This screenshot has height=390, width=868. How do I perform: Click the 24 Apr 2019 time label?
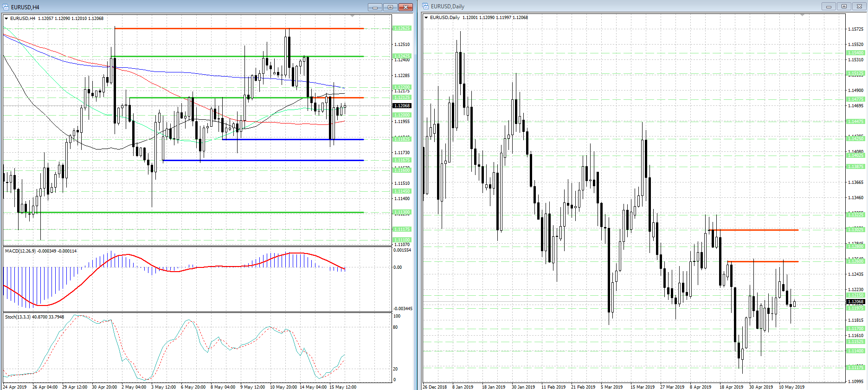tap(15, 387)
